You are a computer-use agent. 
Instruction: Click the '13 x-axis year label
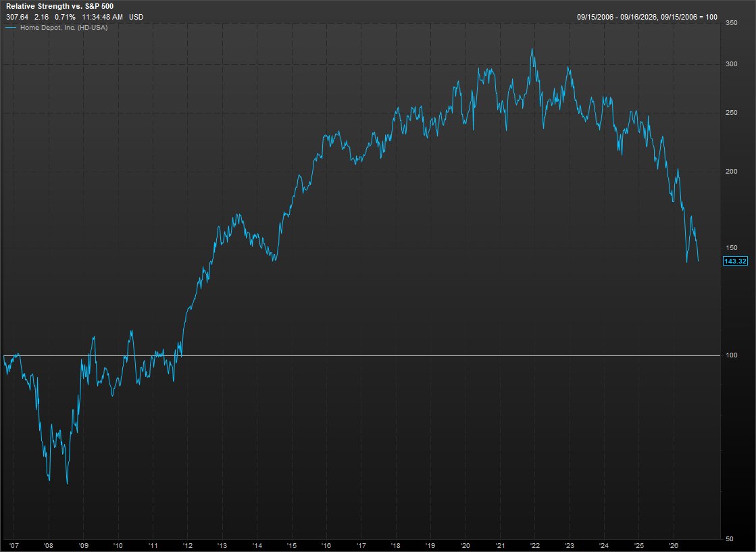pyautogui.click(x=222, y=546)
